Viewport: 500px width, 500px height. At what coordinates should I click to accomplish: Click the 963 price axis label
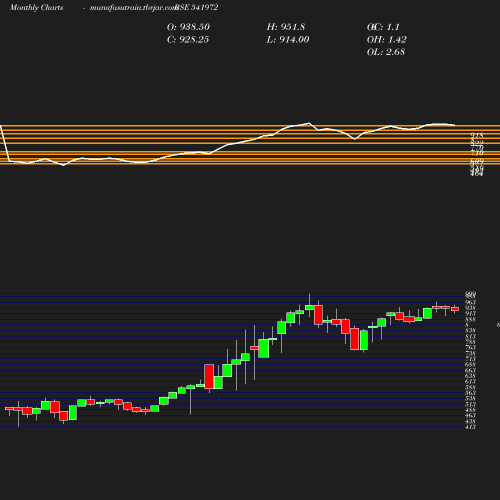[x=470, y=302]
